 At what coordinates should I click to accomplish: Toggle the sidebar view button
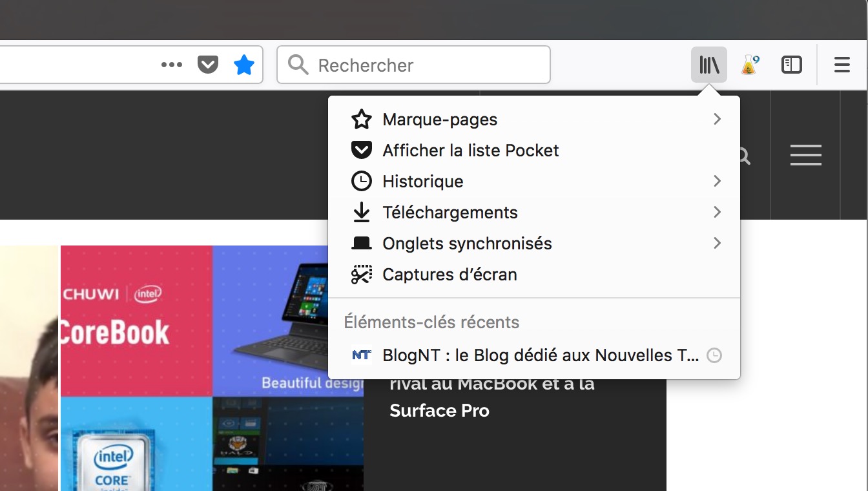791,65
